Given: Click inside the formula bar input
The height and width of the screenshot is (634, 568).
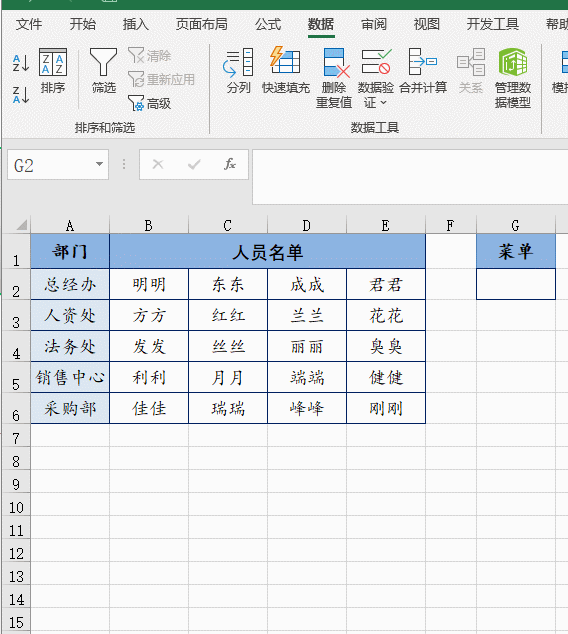Looking at the screenshot, I should click(410, 177).
